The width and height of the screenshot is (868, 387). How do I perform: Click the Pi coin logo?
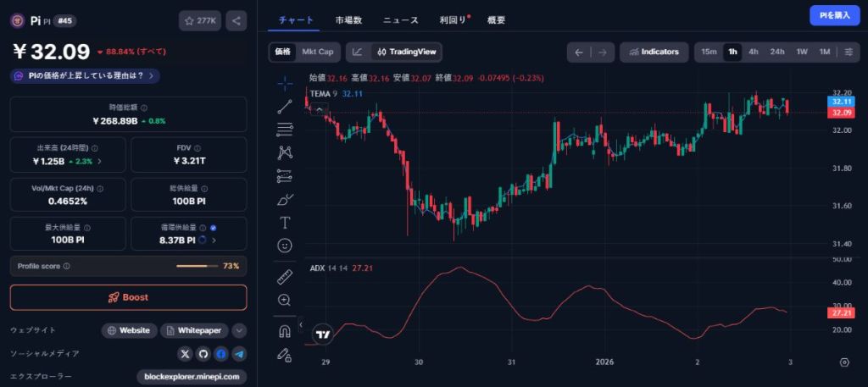point(18,20)
